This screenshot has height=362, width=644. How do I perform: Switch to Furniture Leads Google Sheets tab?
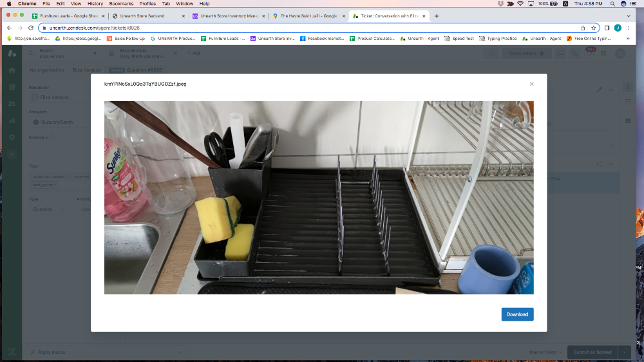[68, 16]
